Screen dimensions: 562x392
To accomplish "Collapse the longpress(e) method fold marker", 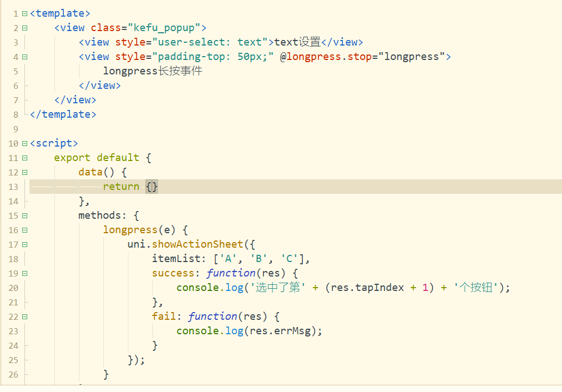I will (24, 230).
